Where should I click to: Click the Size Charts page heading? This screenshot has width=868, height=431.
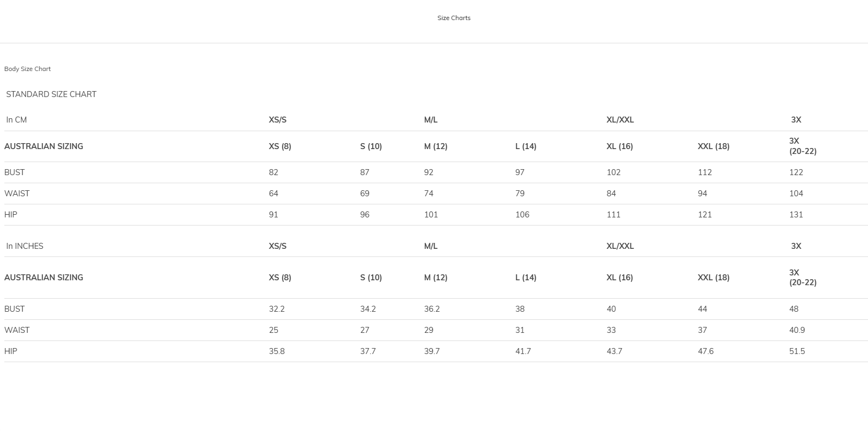coord(454,18)
